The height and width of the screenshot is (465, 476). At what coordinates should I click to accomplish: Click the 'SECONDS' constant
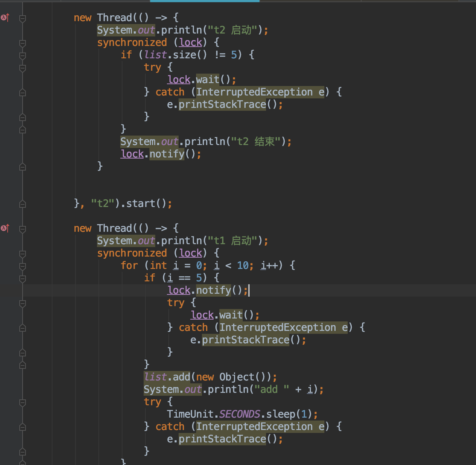tap(240, 414)
